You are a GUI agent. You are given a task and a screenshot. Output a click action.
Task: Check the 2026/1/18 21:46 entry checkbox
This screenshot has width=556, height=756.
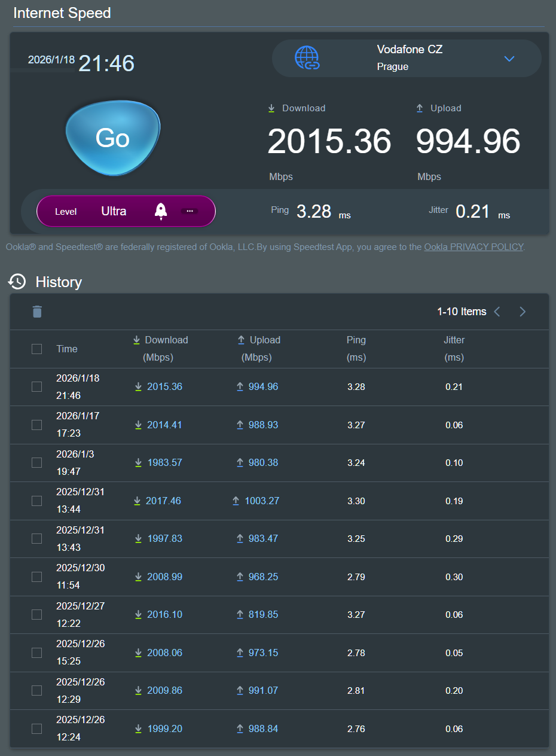coord(36,386)
